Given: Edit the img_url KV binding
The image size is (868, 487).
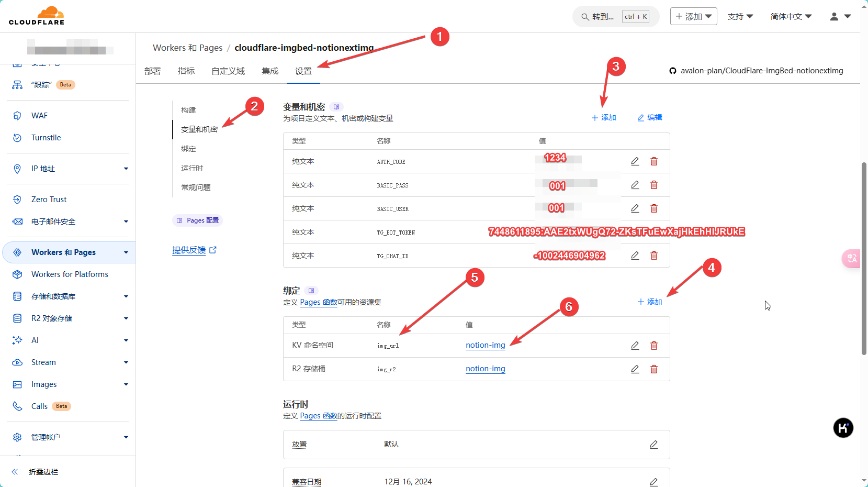Looking at the screenshot, I should point(635,346).
